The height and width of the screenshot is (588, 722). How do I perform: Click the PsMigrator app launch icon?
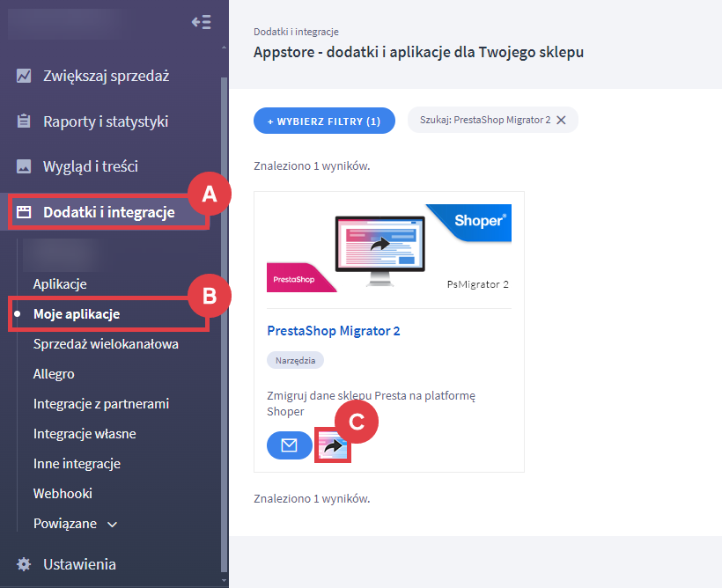333,446
